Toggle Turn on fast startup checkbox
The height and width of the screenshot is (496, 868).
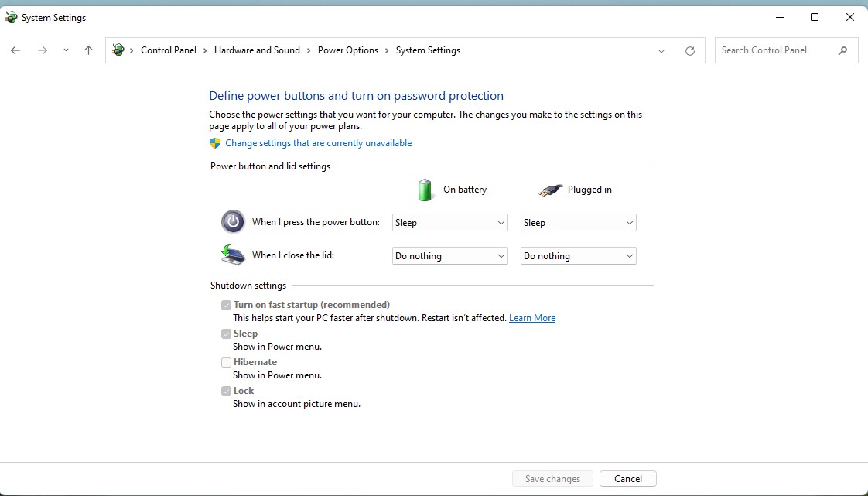[227, 305]
